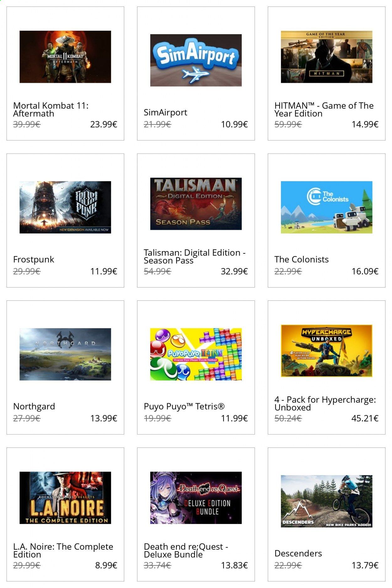The height and width of the screenshot is (588, 392).
Task: Open the Frostpunk cover image
Action: coord(65,207)
